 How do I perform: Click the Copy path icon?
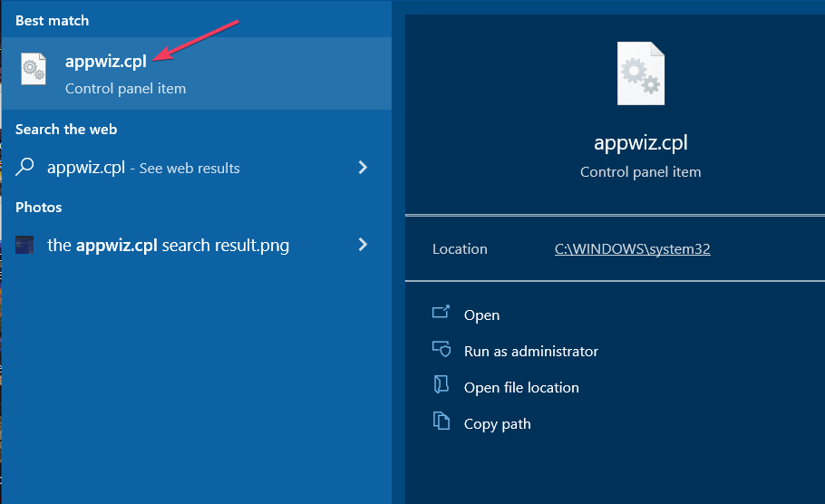tap(442, 422)
